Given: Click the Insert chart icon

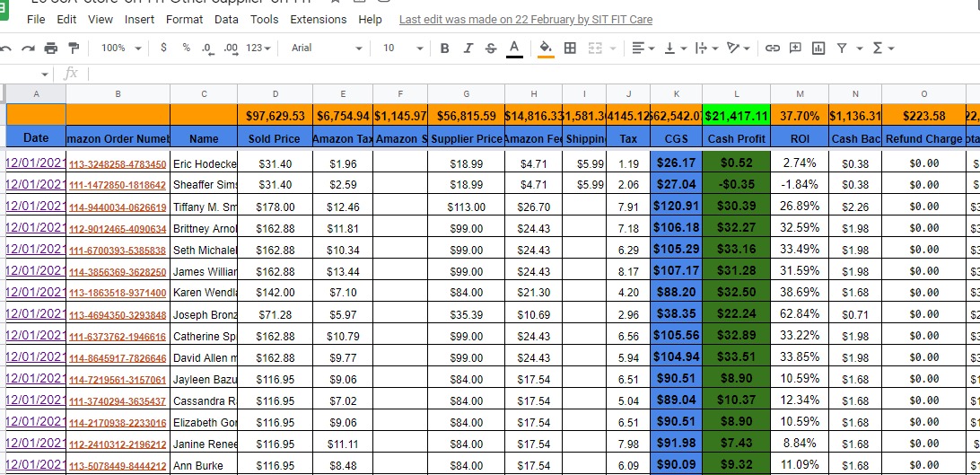Looking at the screenshot, I should pos(818,48).
